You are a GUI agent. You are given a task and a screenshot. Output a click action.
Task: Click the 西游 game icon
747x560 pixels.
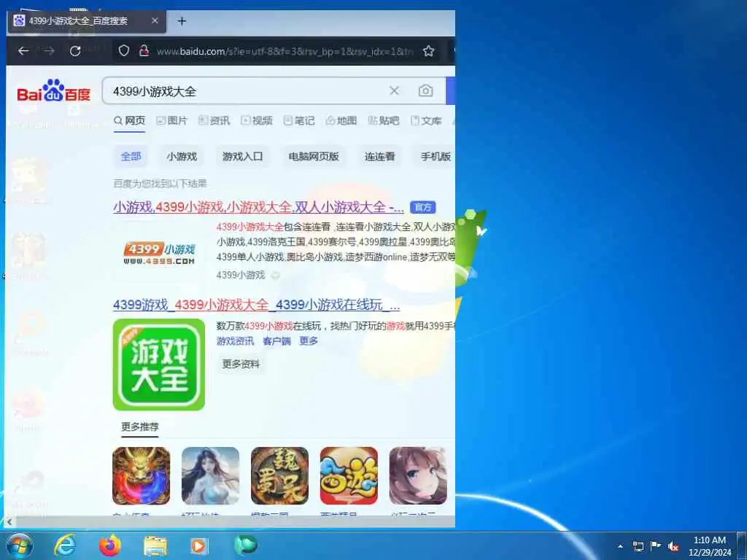click(349, 475)
